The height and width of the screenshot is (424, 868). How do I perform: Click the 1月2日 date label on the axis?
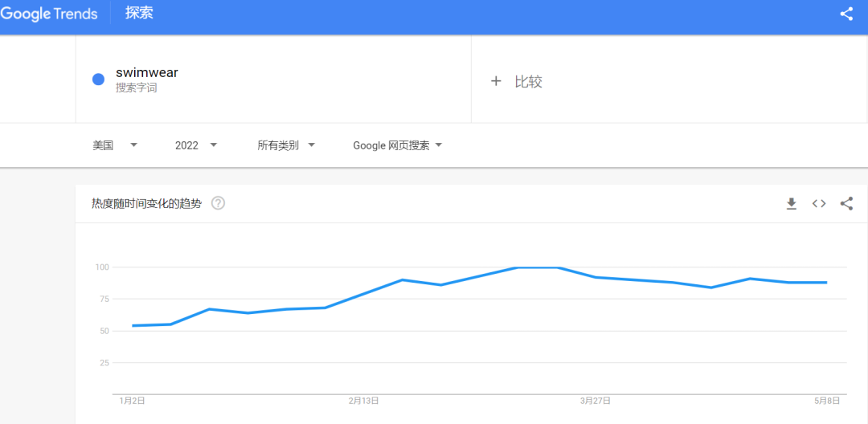click(133, 401)
